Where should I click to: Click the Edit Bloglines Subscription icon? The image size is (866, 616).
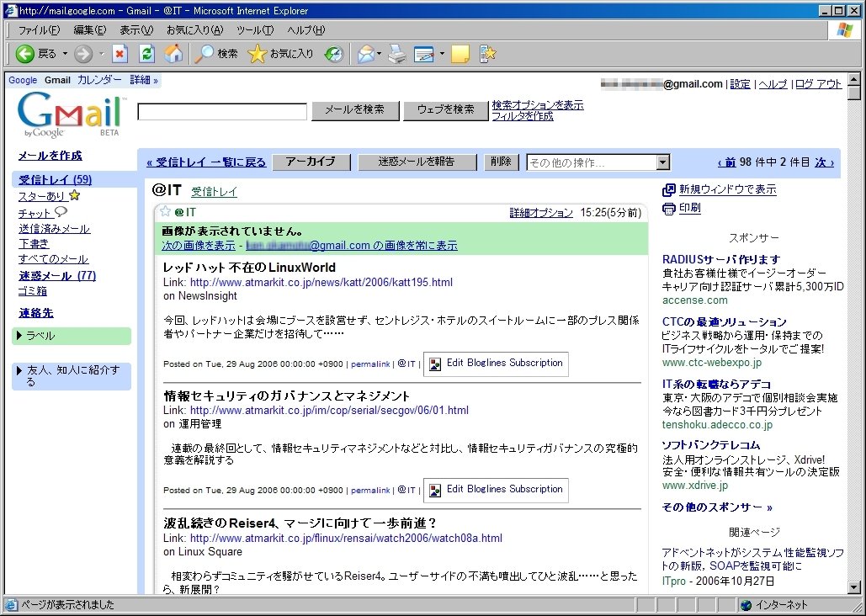[x=435, y=364]
